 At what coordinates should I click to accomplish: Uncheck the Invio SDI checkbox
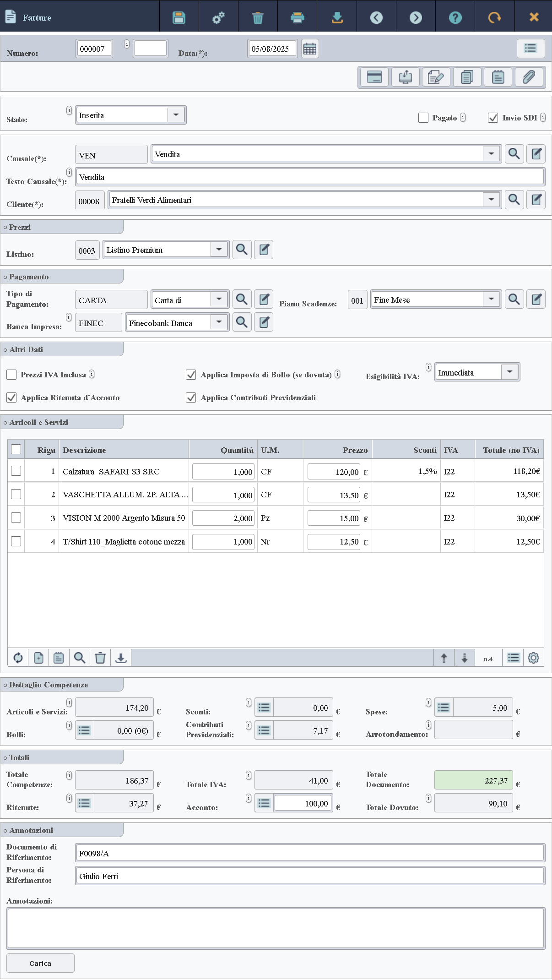click(x=493, y=118)
